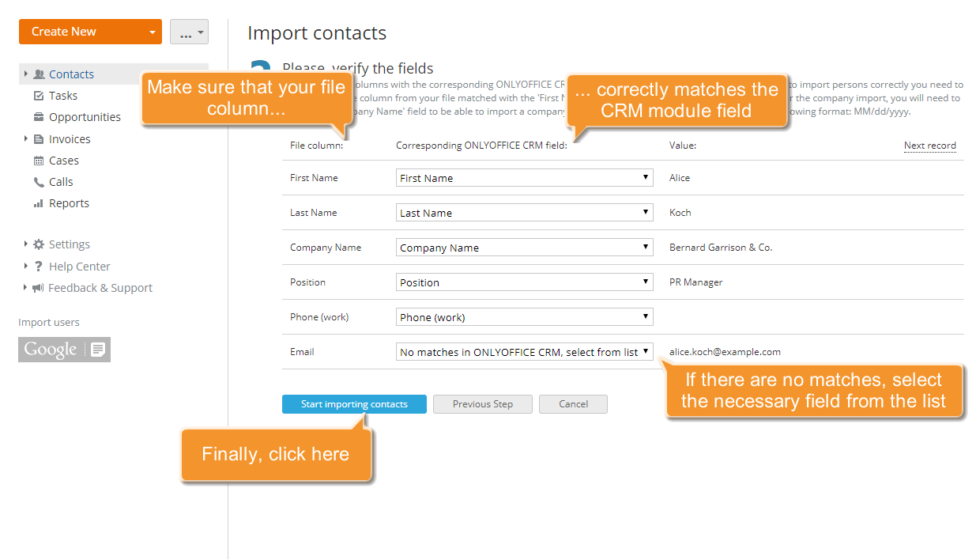980x560 pixels.
Task: Click the Google import users icon
Action: point(64,350)
